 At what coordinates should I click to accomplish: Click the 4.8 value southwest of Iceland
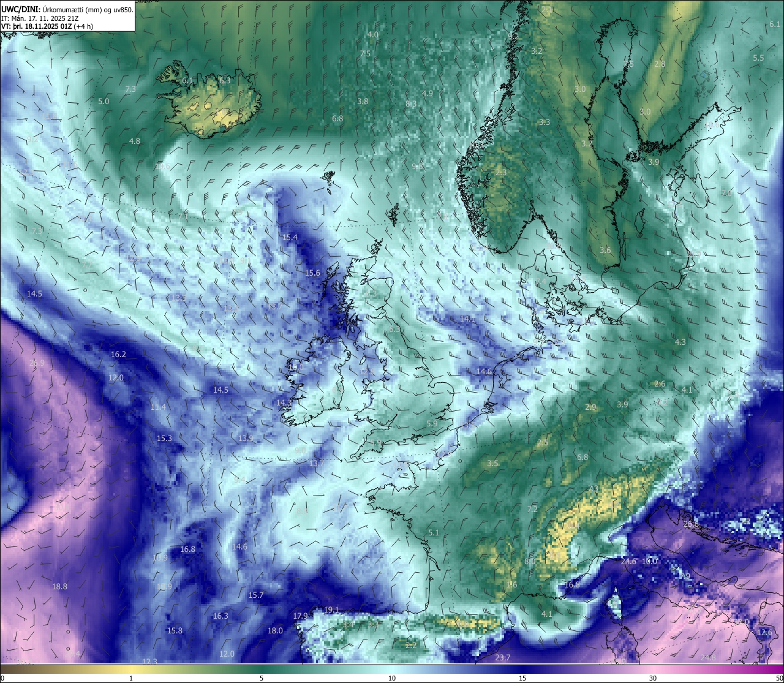(x=135, y=141)
